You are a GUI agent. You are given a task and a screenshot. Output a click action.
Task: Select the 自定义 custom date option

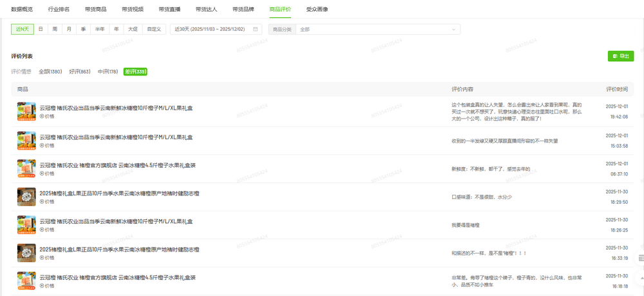[x=154, y=29]
